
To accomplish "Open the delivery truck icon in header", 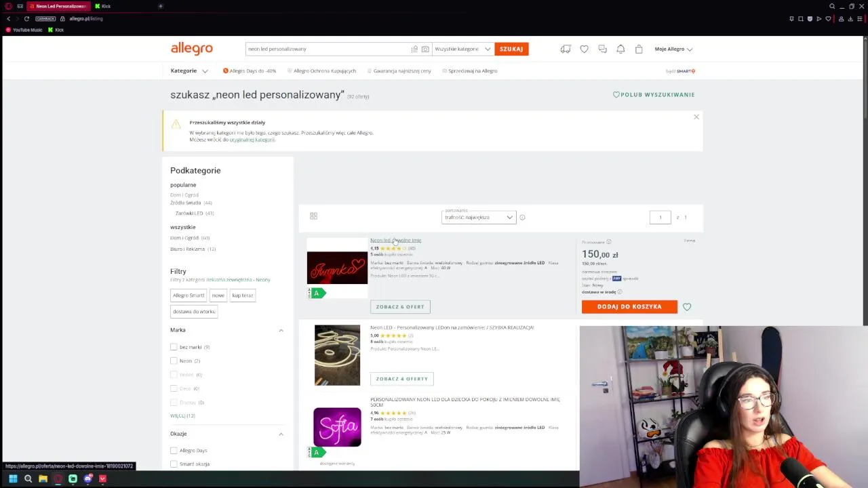I will click(566, 49).
